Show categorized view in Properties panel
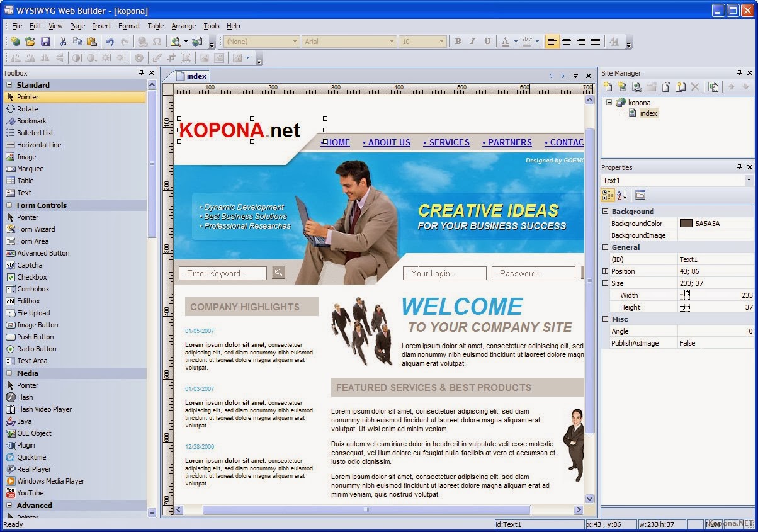758x532 pixels. tap(608, 195)
